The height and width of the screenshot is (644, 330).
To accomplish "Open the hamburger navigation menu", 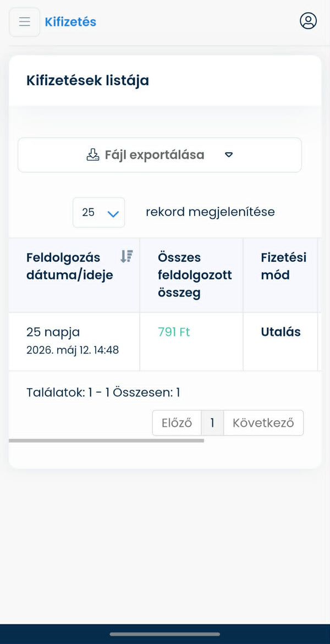I will (25, 22).
